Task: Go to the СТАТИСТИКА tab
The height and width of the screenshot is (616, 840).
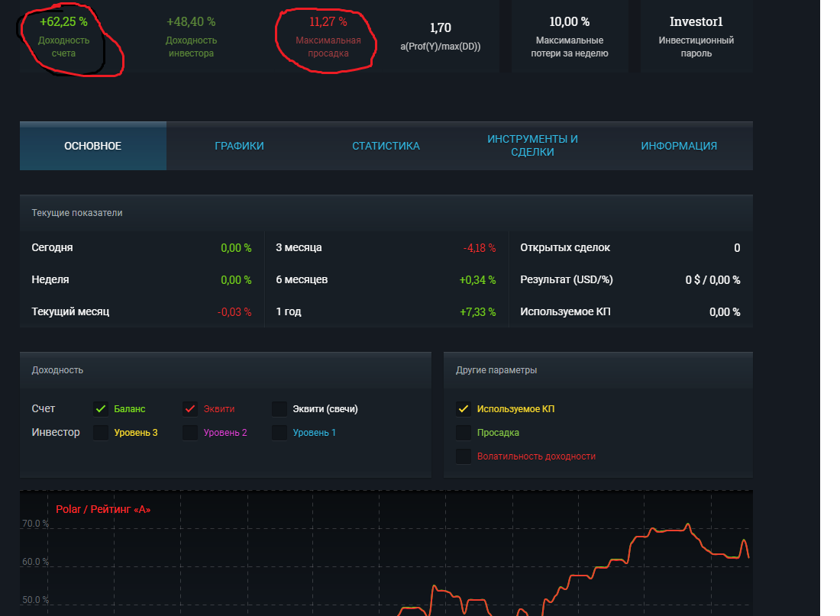Action: tap(386, 146)
